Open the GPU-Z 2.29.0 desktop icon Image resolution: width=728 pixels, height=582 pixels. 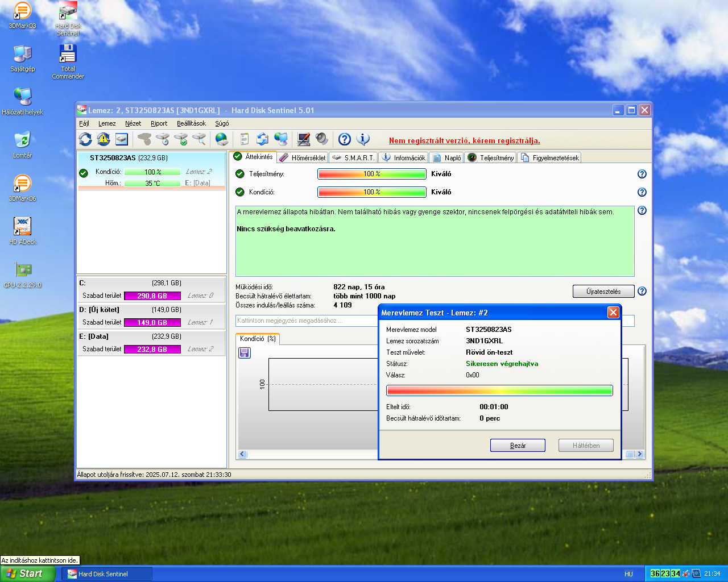(x=23, y=275)
